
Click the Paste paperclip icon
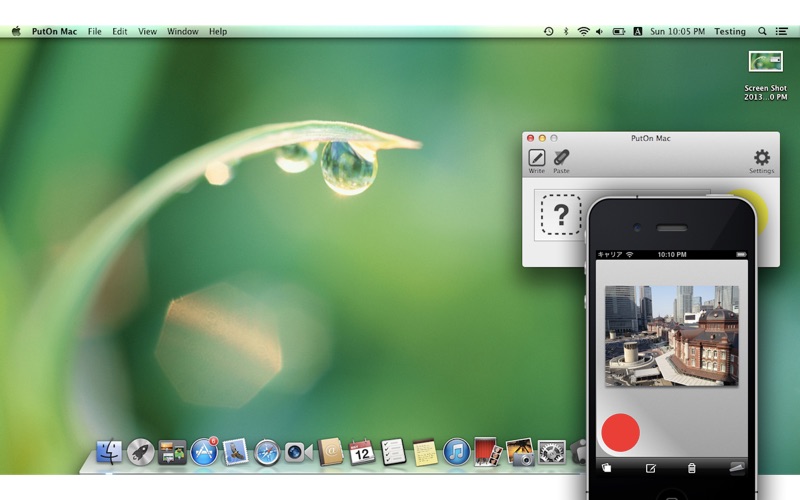pyautogui.click(x=561, y=158)
